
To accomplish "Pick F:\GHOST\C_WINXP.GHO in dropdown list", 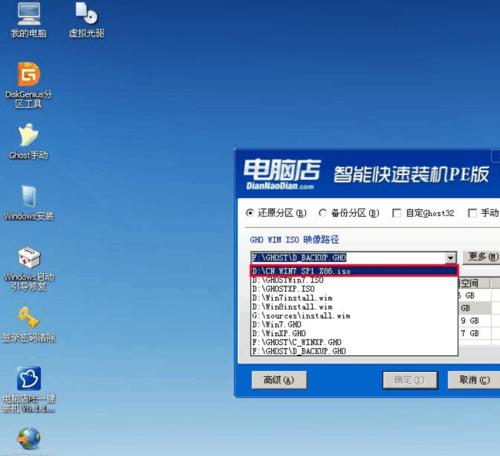I will tap(354, 342).
